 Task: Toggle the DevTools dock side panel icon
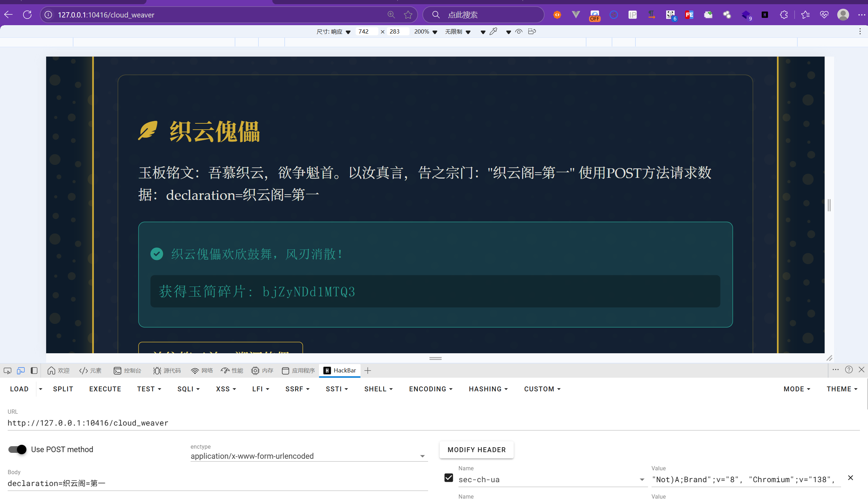pyautogui.click(x=34, y=370)
